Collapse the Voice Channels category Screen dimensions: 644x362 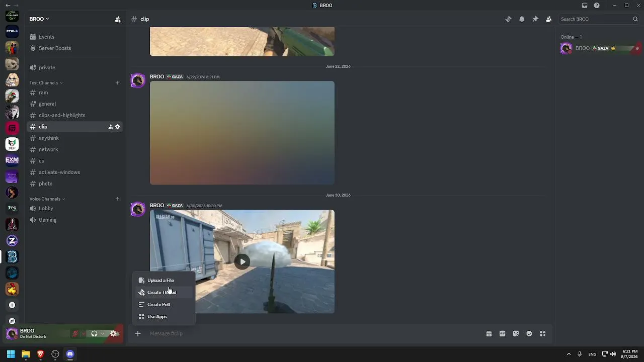click(47, 199)
